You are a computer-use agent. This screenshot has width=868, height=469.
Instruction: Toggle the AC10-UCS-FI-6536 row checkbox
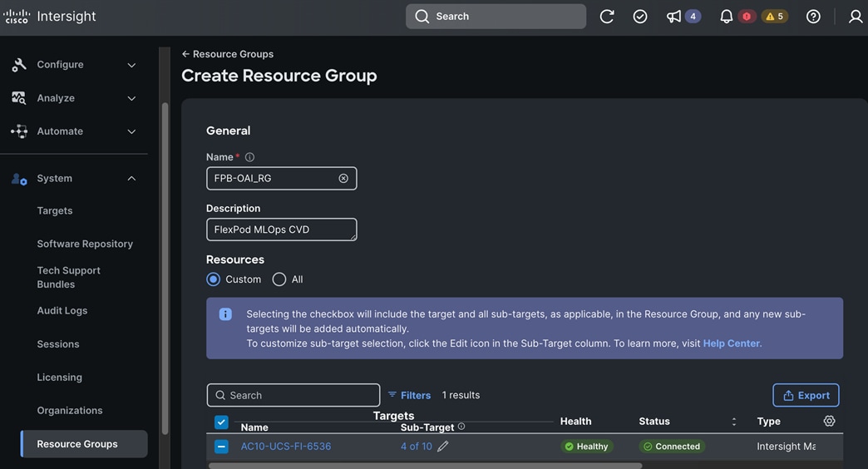pos(221,447)
